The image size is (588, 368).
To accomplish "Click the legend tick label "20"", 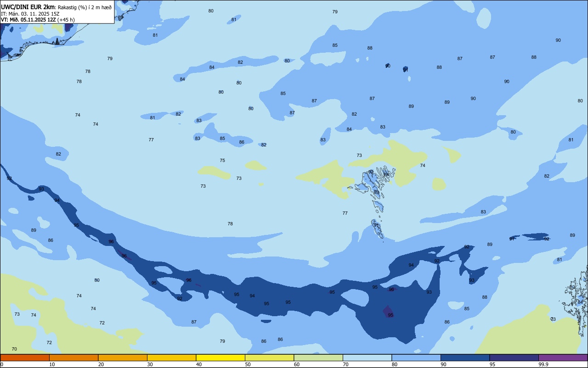I will point(101,364).
